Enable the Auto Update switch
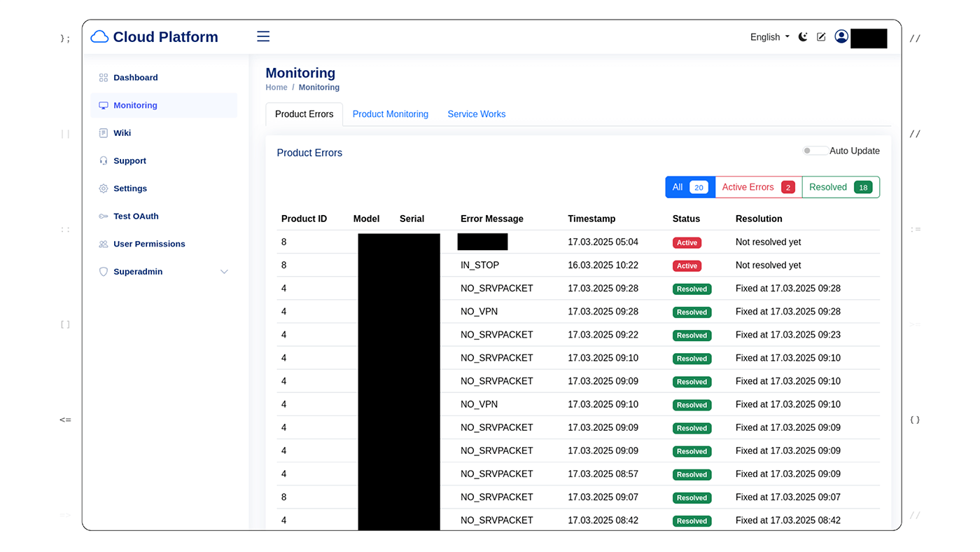 click(814, 151)
